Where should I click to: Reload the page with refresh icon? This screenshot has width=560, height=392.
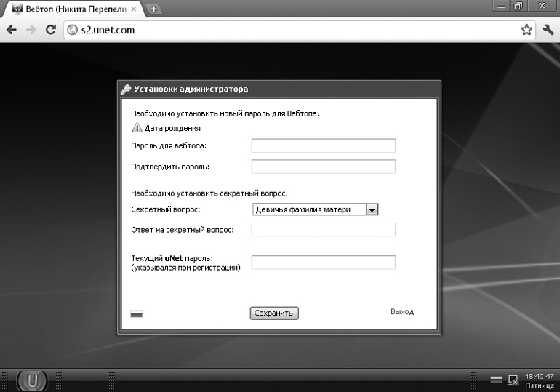pyautogui.click(x=51, y=30)
